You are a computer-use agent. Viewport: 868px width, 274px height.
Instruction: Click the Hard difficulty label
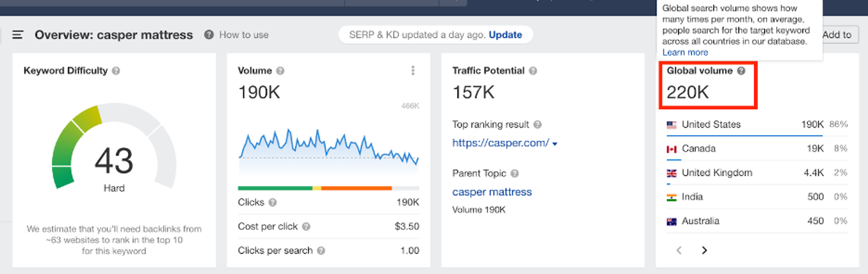(x=114, y=188)
